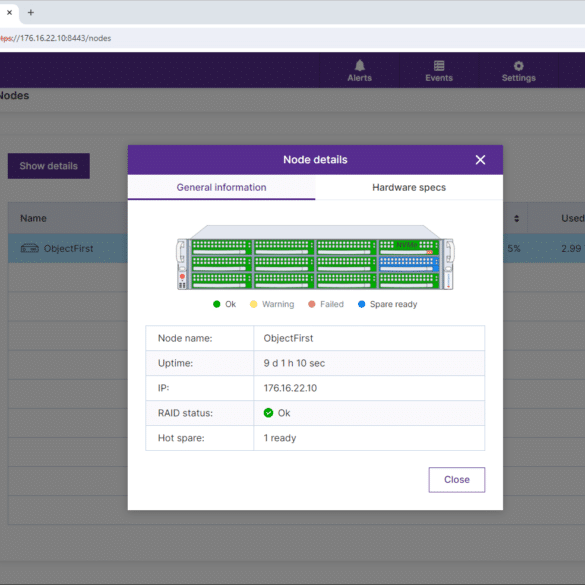Open a new browser tab with plus
This screenshot has height=585, width=585.
click(x=31, y=13)
